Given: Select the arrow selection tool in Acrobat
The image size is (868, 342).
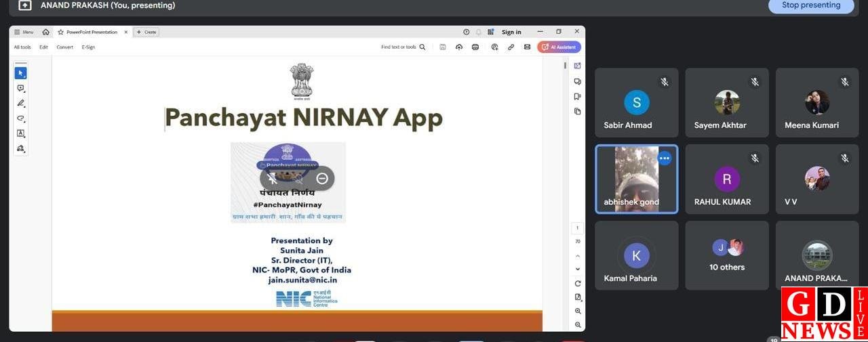Looking at the screenshot, I should click(20, 73).
